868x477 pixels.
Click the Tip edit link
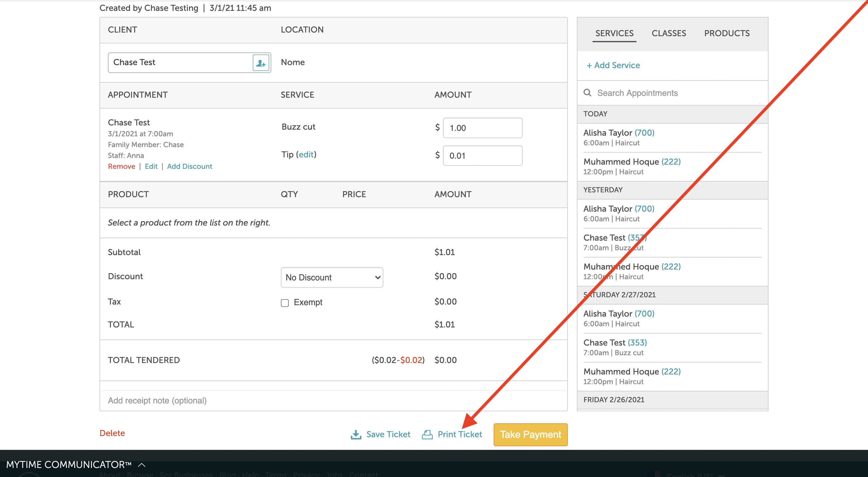[306, 154]
